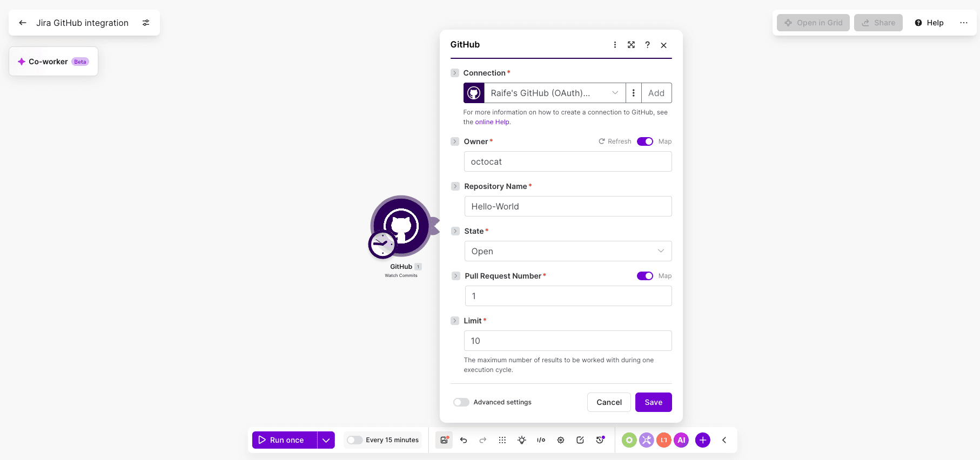Open top-right three-dot more menu
The height and width of the screenshot is (460, 980).
point(964,23)
